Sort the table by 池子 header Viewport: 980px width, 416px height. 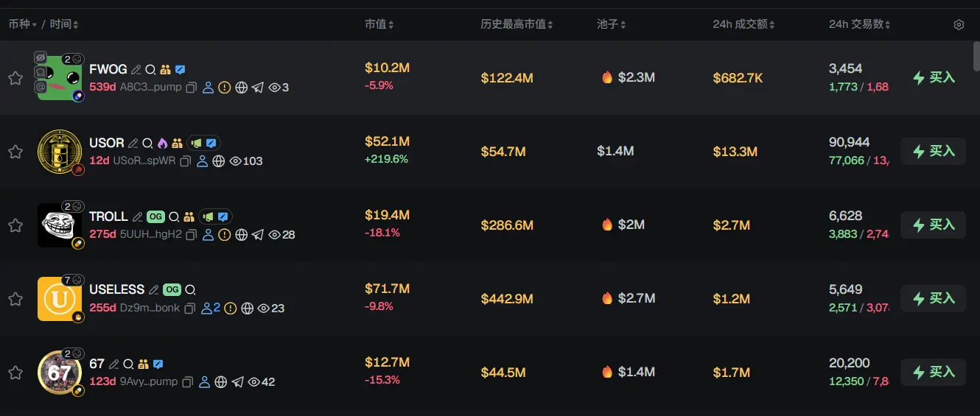(612, 24)
